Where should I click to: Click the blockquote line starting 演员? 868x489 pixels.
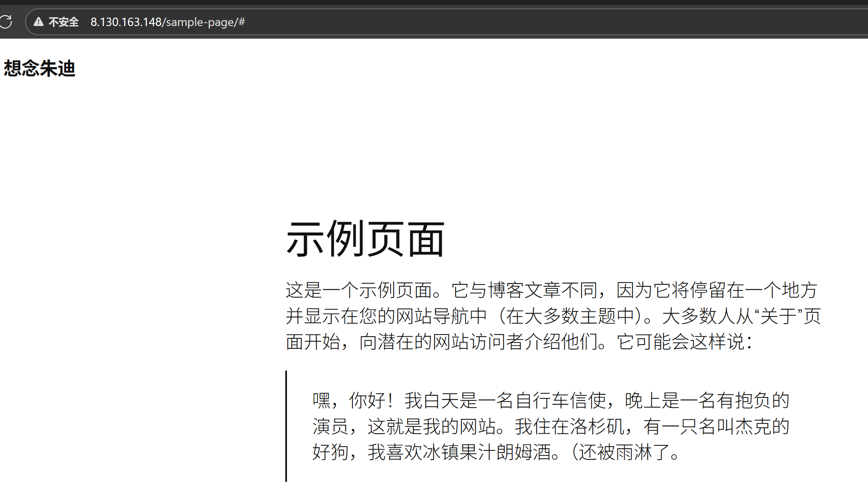point(550,426)
